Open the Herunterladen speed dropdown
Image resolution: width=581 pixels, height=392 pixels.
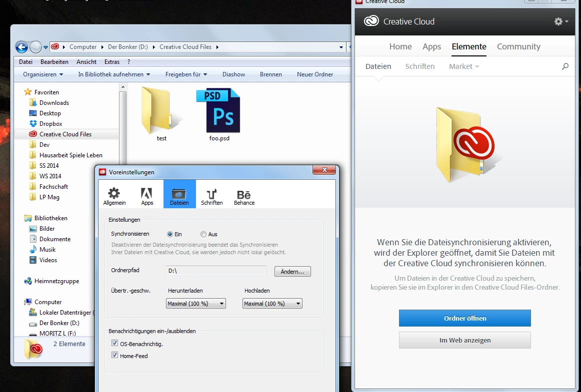pos(195,304)
